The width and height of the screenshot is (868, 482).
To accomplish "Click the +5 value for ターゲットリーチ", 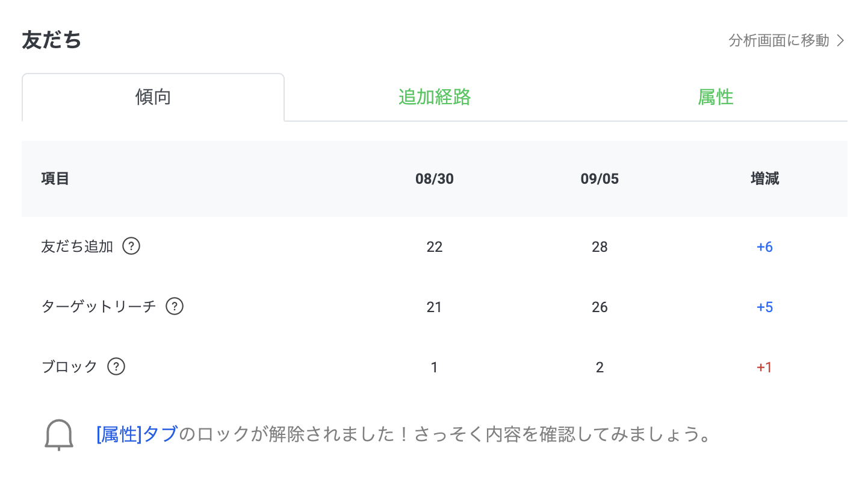I will pyautogui.click(x=764, y=307).
